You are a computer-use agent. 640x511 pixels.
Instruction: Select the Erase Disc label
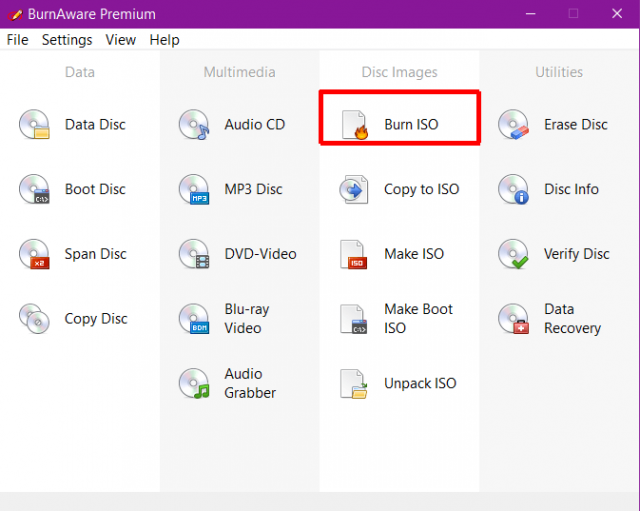[x=576, y=124]
